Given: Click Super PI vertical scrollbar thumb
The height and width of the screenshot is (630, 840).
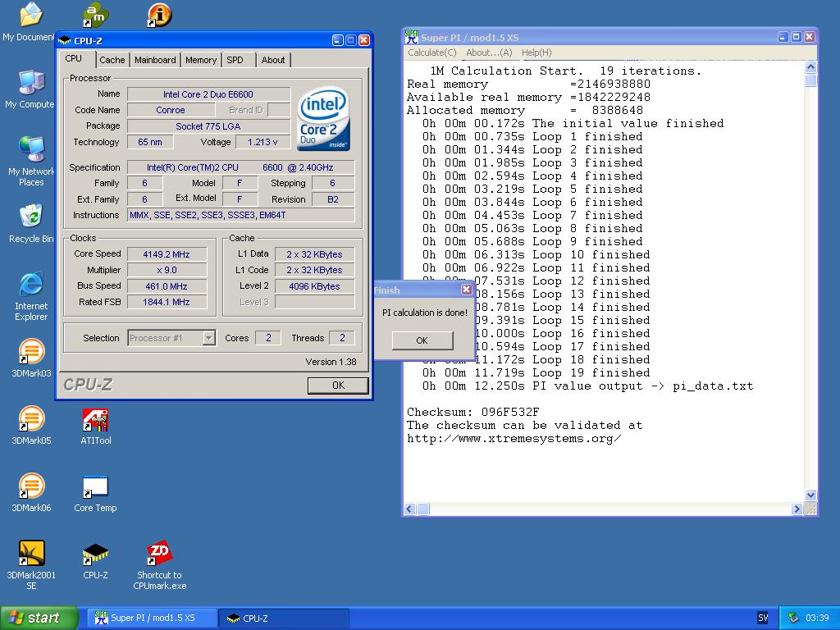Looking at the screenshot, I should 810,80.
